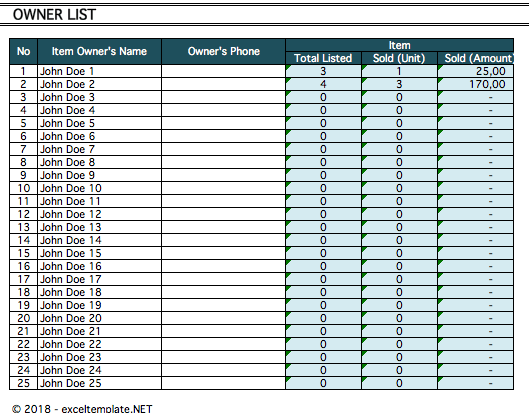Select the merged Item header cell
The width and height of the screenshot is (529, 413).
click(399, 45)
